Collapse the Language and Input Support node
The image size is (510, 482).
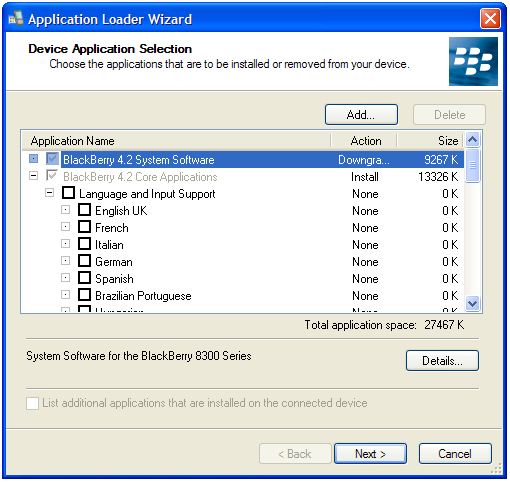(49, 193)
